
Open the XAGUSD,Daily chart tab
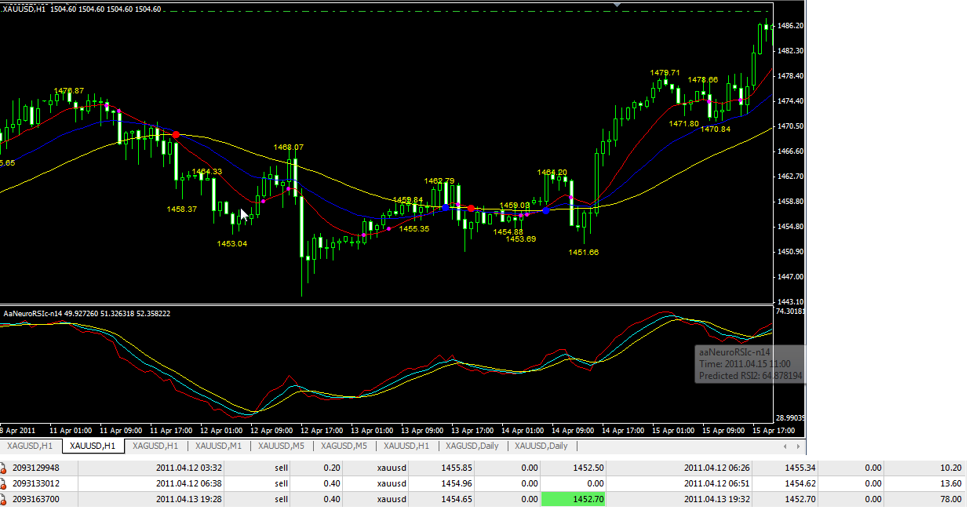(472, 446)
